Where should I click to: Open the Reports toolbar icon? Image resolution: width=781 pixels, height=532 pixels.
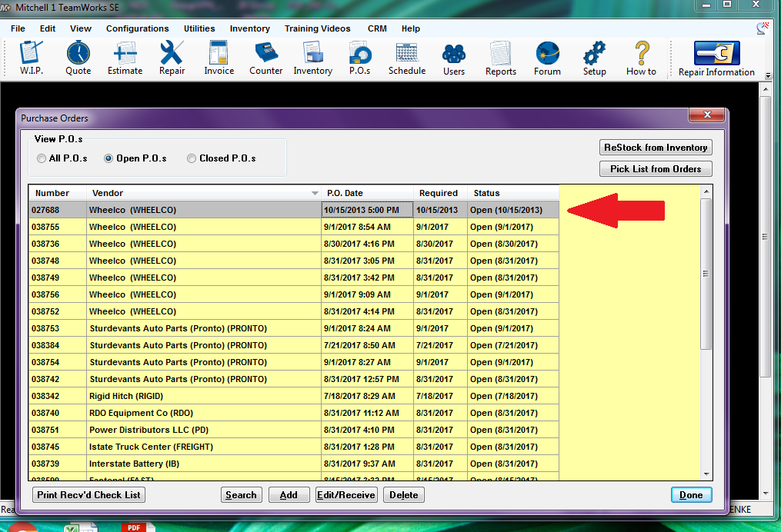[x=501, y=58]
